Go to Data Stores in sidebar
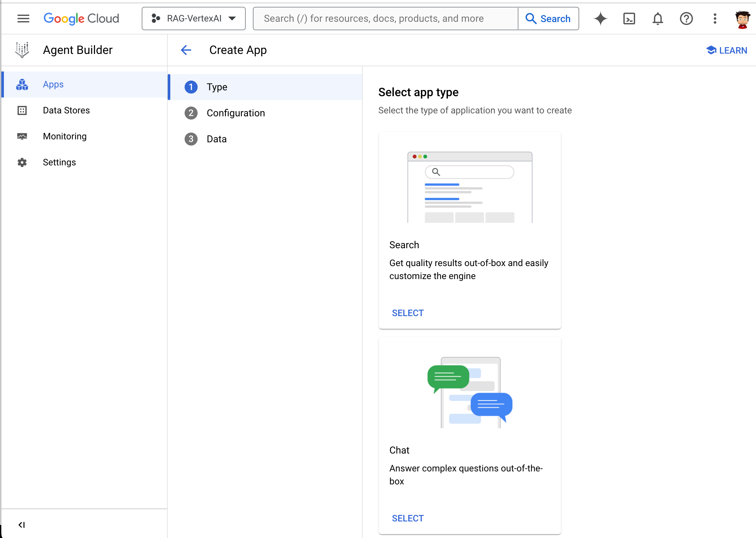 click(66, 110)
